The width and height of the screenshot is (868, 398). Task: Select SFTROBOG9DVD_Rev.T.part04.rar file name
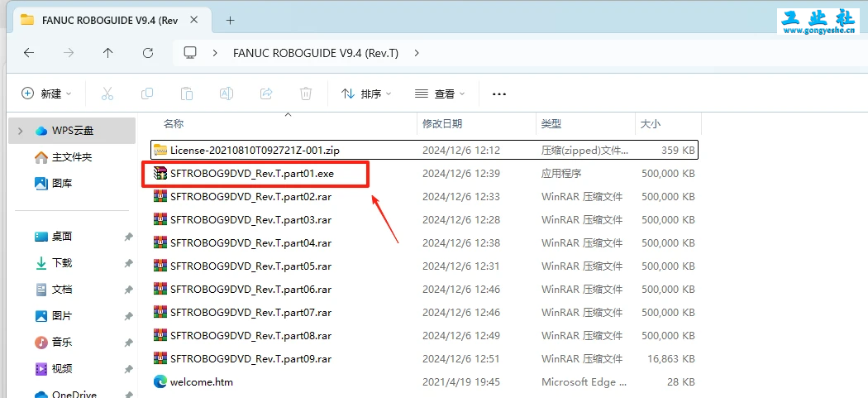(x=250, y=243)
